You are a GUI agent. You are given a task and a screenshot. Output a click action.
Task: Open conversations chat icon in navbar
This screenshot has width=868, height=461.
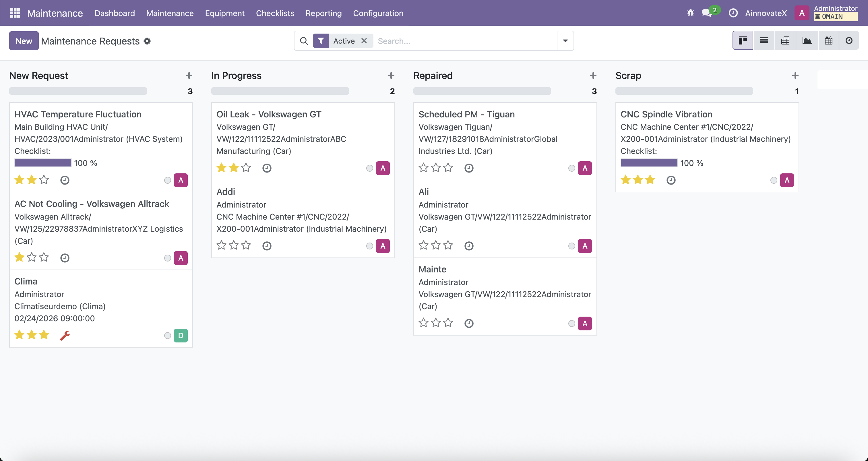click(x=707, y=13)
